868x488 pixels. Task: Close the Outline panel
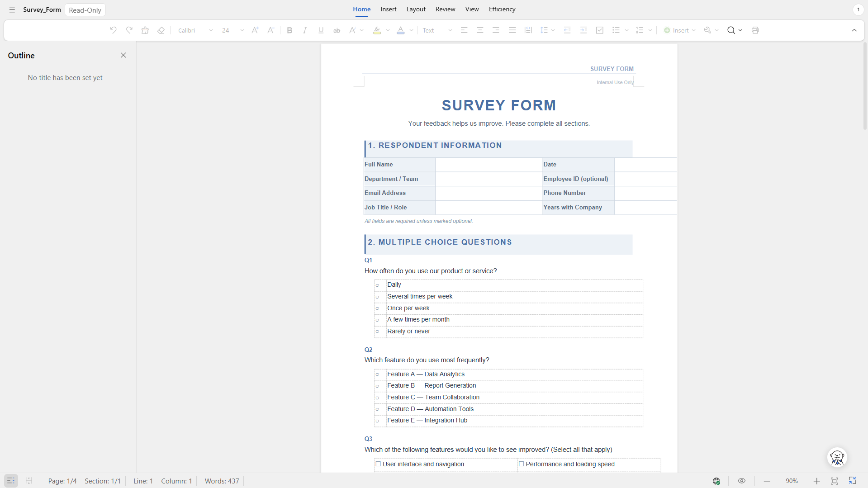[x=123, y=55]
